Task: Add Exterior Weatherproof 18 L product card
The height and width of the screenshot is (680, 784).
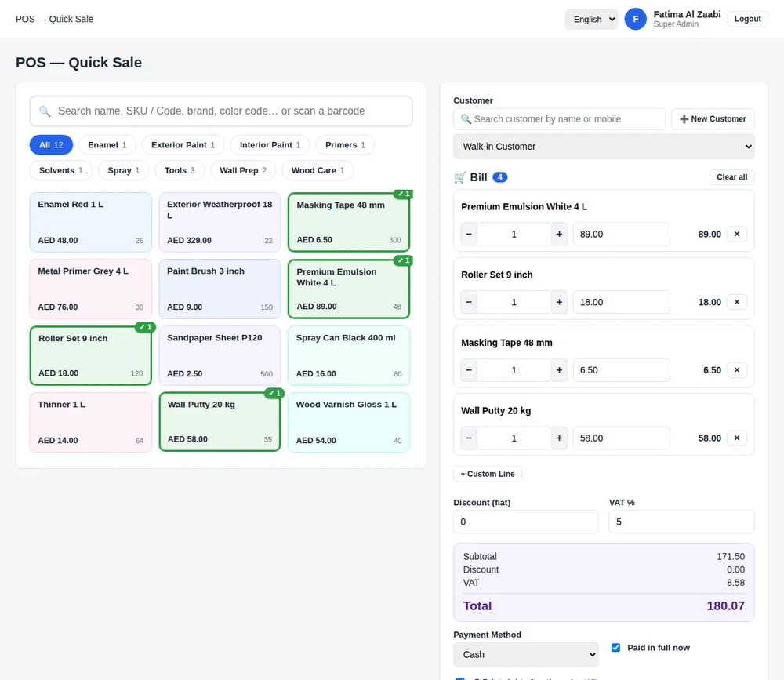Action: pos(220,222)
